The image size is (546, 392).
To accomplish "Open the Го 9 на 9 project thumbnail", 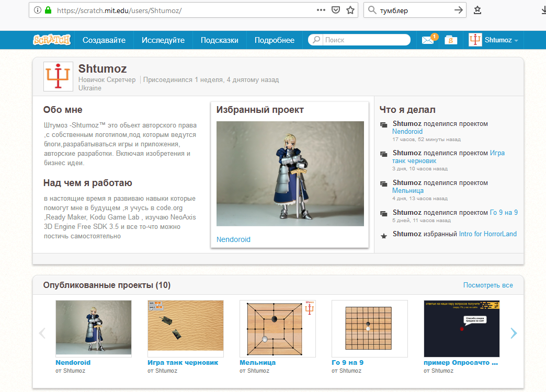I will pos(369,329).
